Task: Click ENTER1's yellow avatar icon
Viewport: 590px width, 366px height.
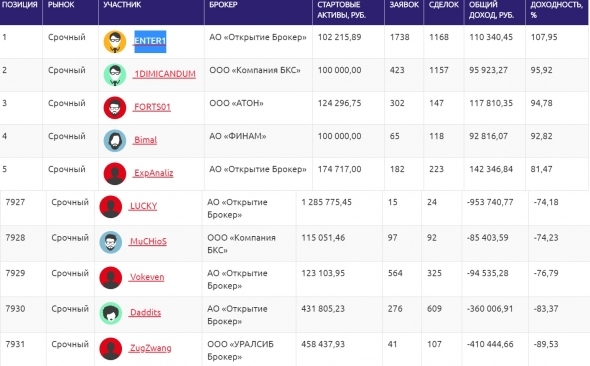Action: 115,41
